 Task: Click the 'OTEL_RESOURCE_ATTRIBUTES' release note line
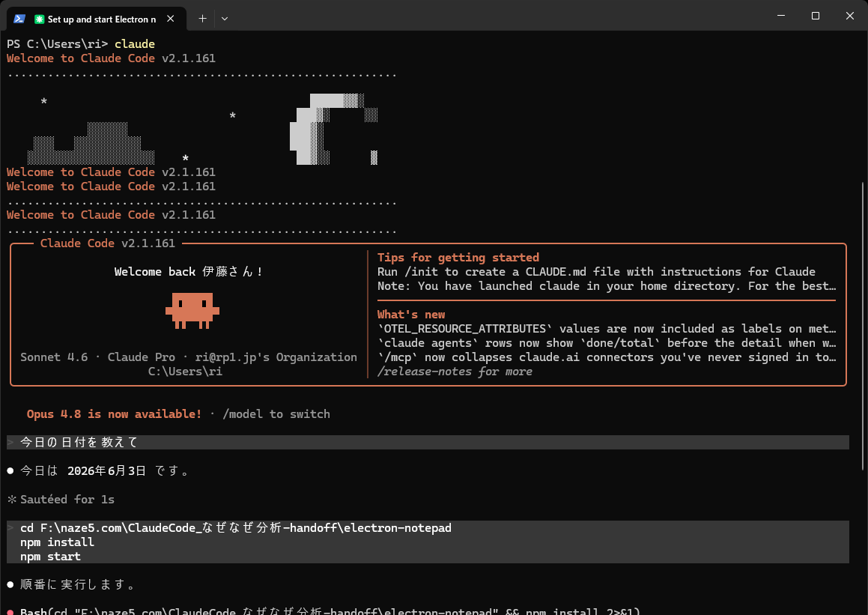point(606,329)
